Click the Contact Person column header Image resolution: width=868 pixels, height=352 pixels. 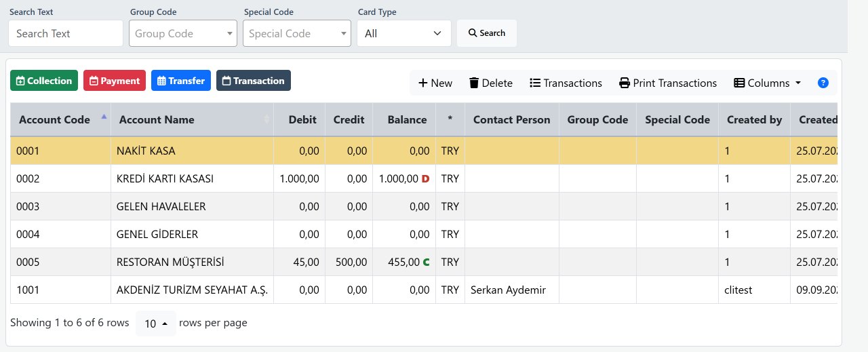point(512,119)
